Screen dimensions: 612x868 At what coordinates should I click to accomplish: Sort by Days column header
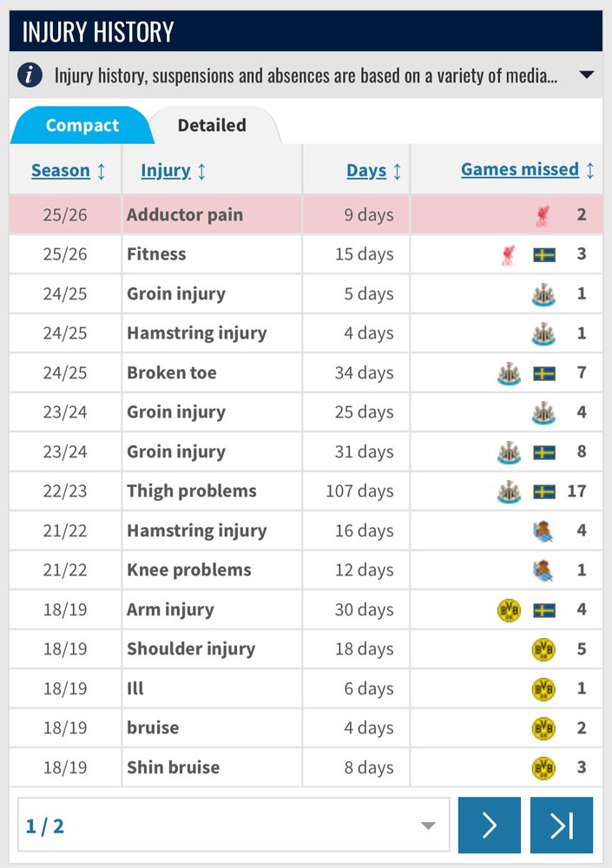pos(366,170)
